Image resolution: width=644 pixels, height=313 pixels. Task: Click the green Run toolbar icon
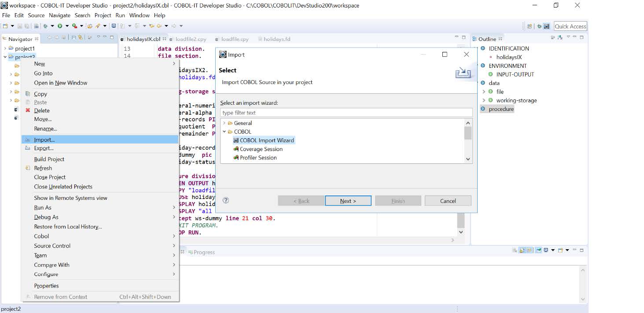(x=60, y=26)
